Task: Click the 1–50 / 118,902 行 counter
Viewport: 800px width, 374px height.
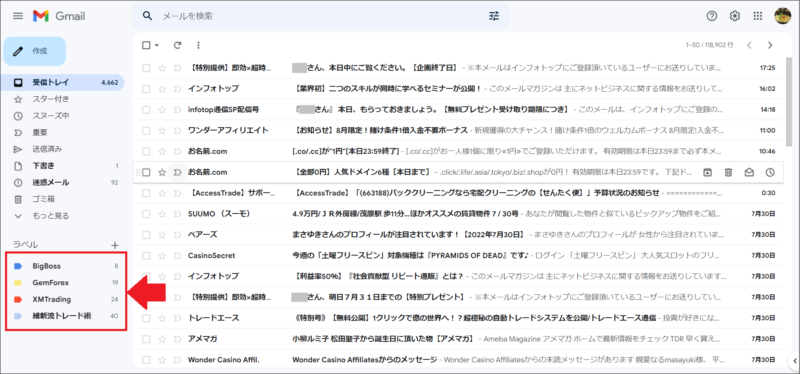Action: [x=710, y=45]
